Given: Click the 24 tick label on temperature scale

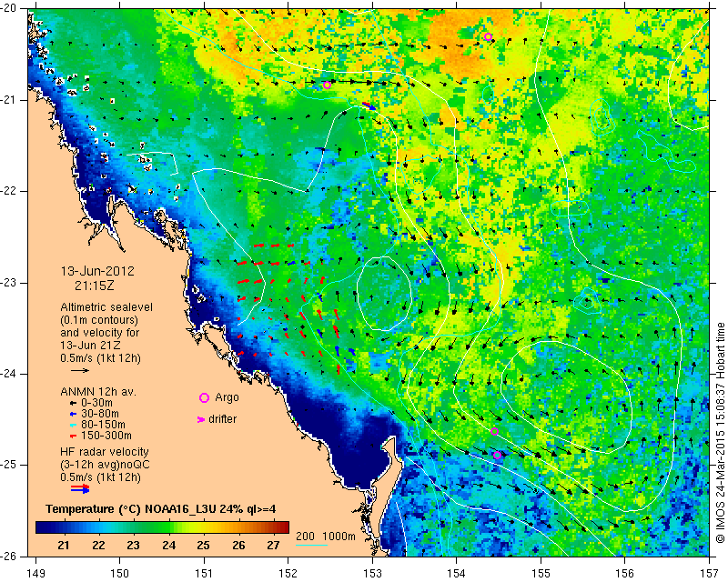Looking at the screenshot, I should [x=169, y=545].
